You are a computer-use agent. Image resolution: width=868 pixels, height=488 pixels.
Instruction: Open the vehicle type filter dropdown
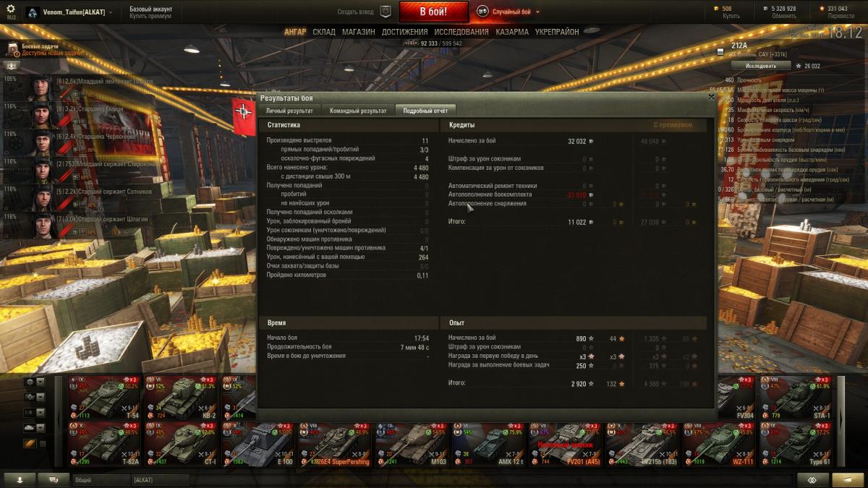[x=35, y=397]
